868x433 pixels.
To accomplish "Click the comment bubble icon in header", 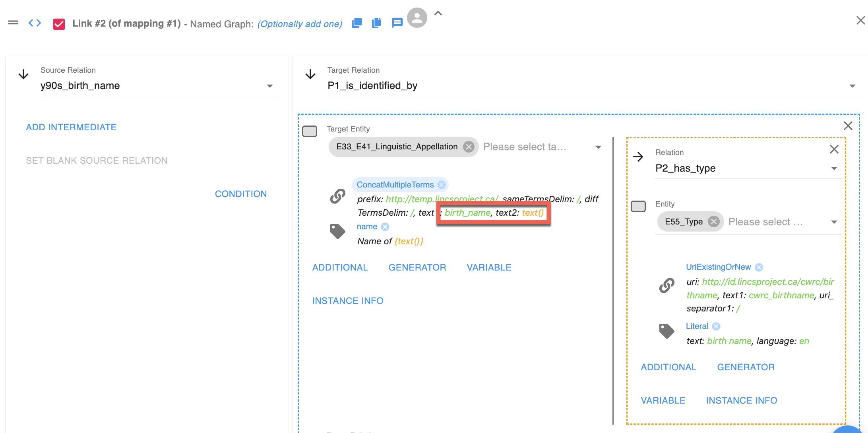I will click(397, 23).
